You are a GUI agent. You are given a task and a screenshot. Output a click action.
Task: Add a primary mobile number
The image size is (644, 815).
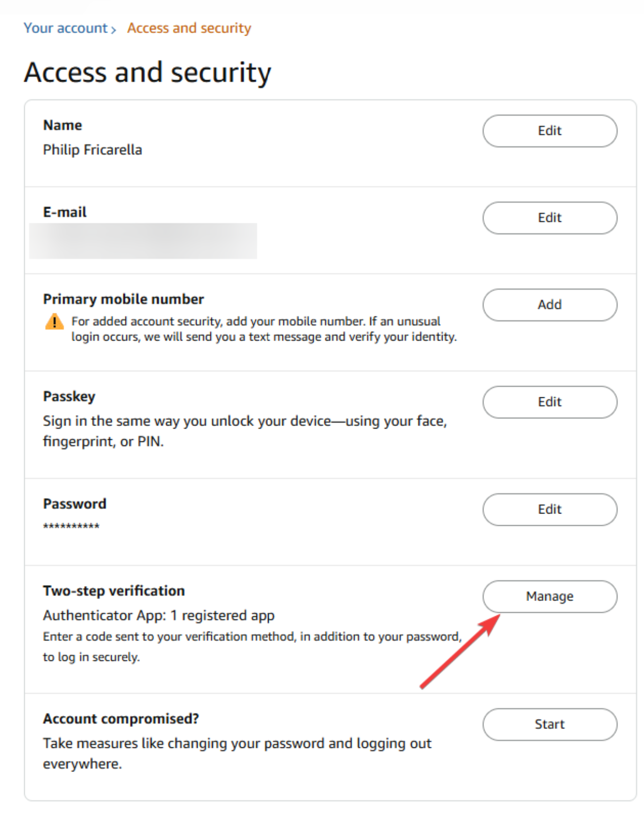coord(549,305)
